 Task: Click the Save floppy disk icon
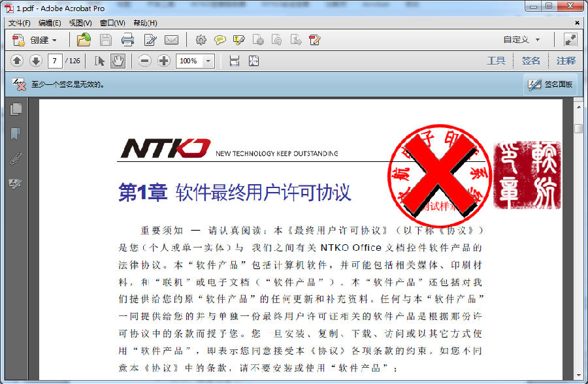point(105,40)
